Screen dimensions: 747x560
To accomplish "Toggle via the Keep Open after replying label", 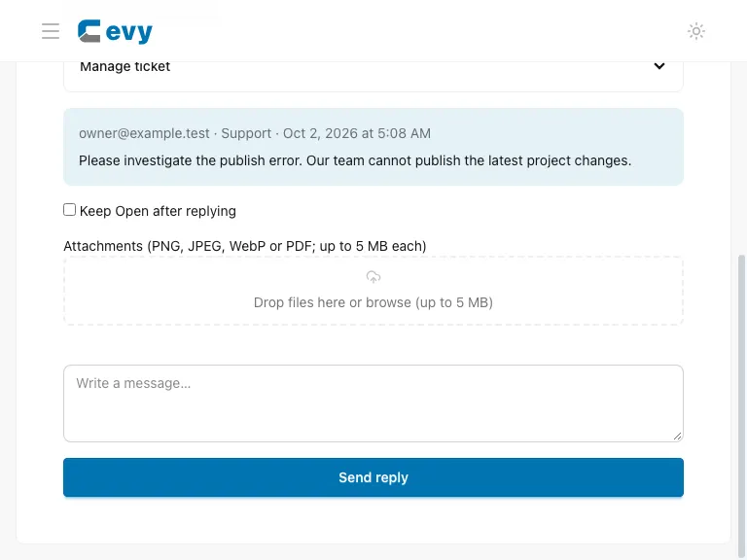I will tap(158, 211).
